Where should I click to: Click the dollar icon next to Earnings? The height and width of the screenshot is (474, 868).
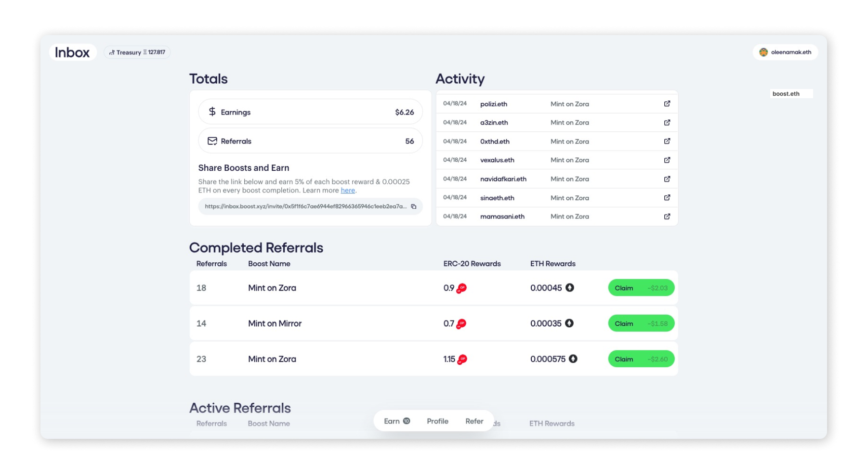212,111
